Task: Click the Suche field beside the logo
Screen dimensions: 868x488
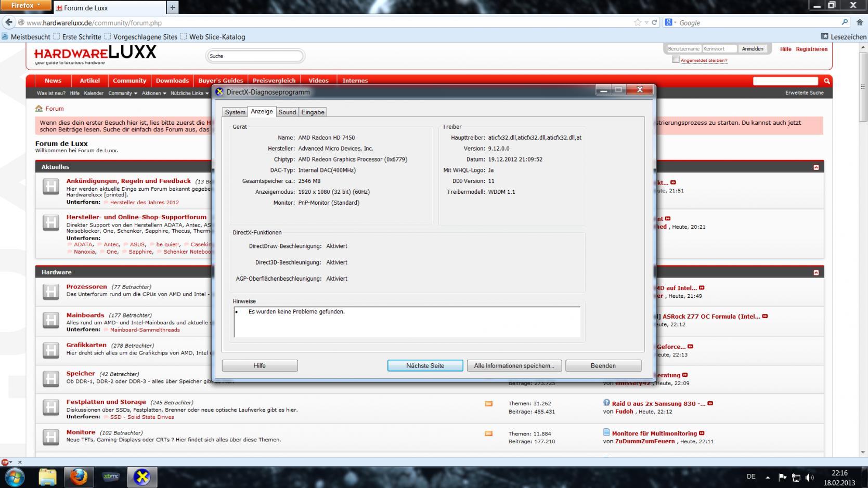Action: pos(255,56)
